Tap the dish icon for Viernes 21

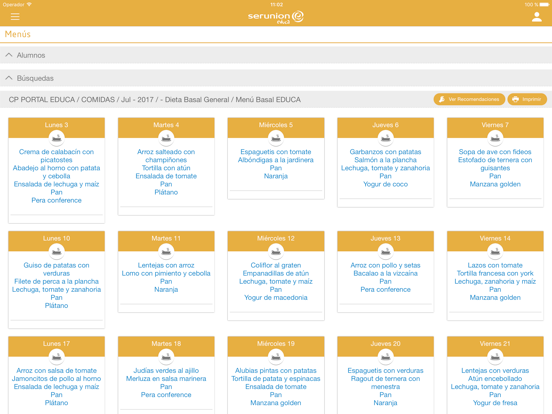(495, 356)
